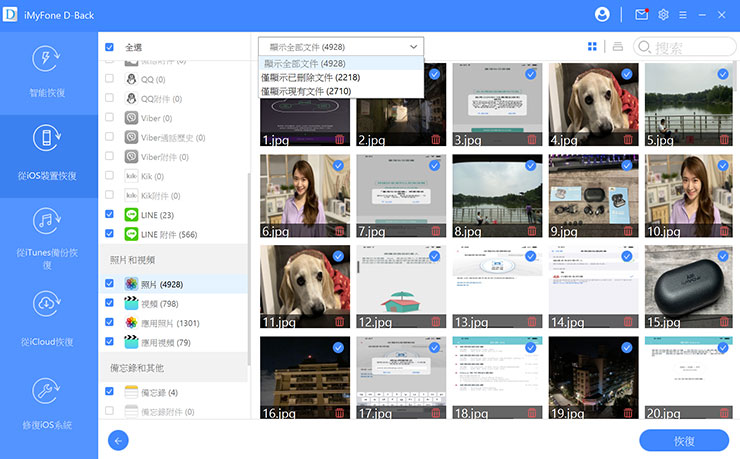Switch to list view layout

point(618,47)
